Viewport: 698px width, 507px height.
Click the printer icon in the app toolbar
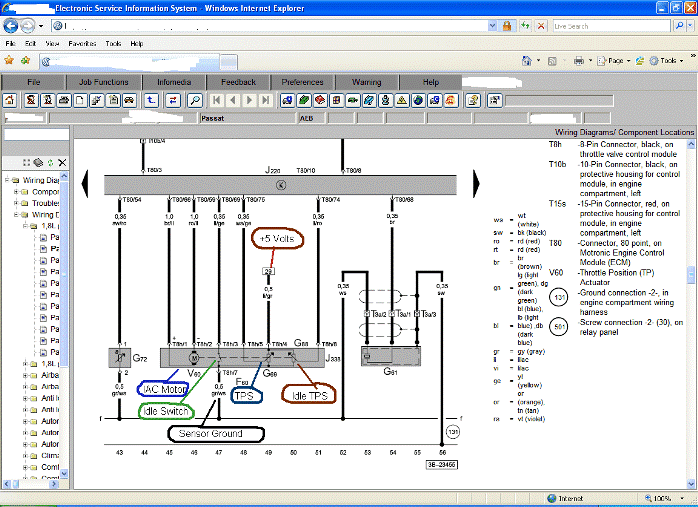(x=64, y=100)
